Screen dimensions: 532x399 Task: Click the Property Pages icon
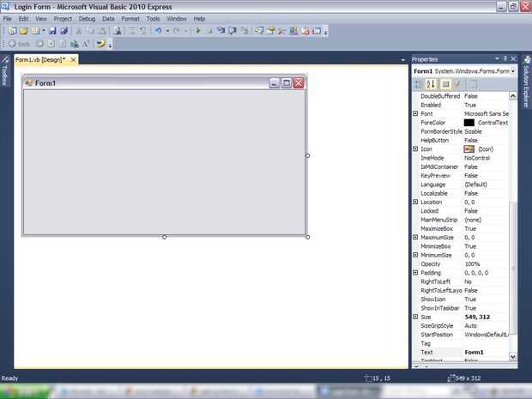[472, 84]
